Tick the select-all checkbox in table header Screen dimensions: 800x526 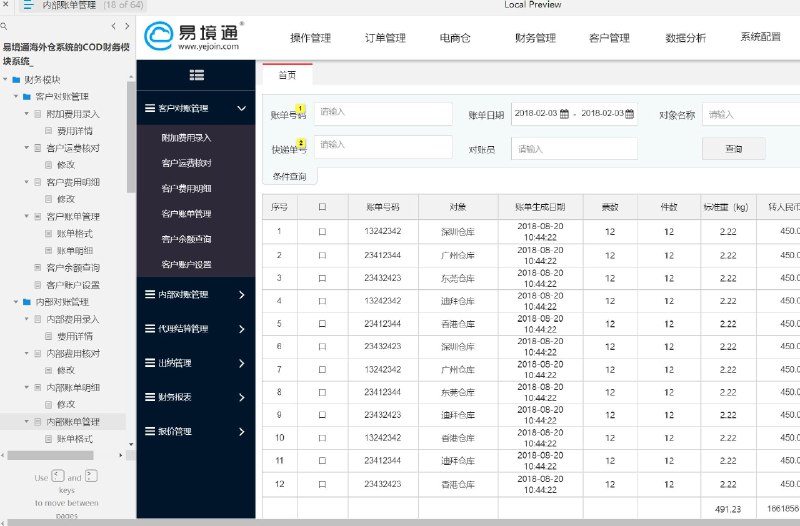[322, 207]
